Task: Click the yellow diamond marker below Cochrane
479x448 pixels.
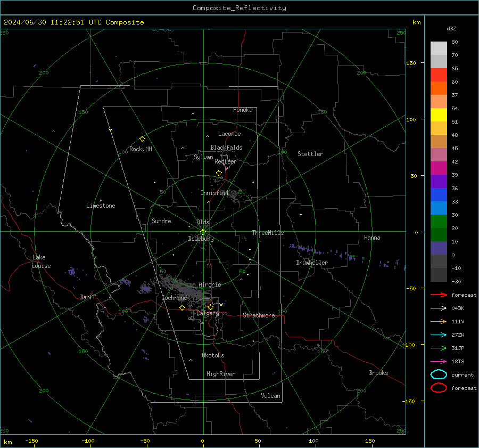Action: 182,307
